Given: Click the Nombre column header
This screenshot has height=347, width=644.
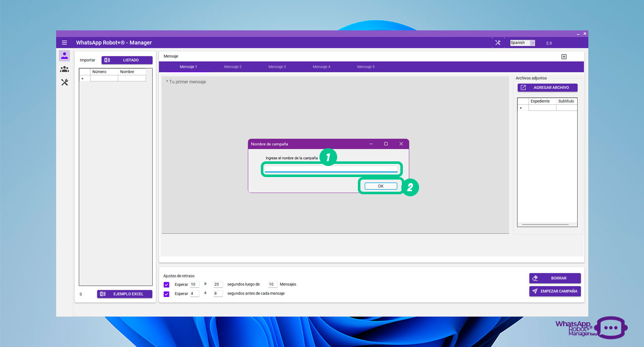Looking at the screenshot, I should pos(132,72).
